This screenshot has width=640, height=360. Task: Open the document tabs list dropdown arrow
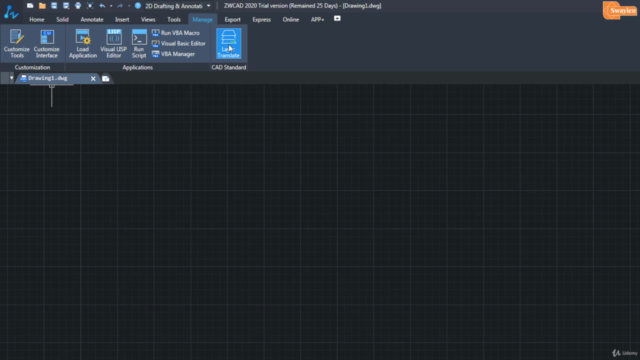click(x=11, y=78)
